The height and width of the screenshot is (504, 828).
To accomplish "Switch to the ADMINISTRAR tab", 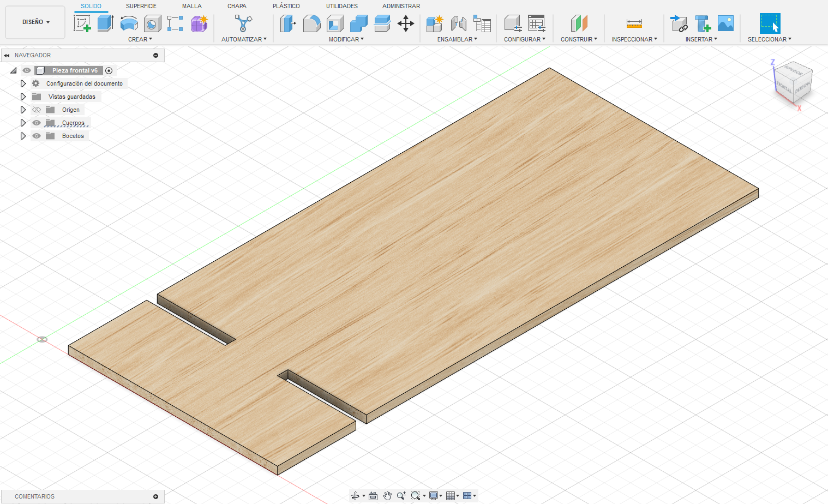I will point(401,6).
